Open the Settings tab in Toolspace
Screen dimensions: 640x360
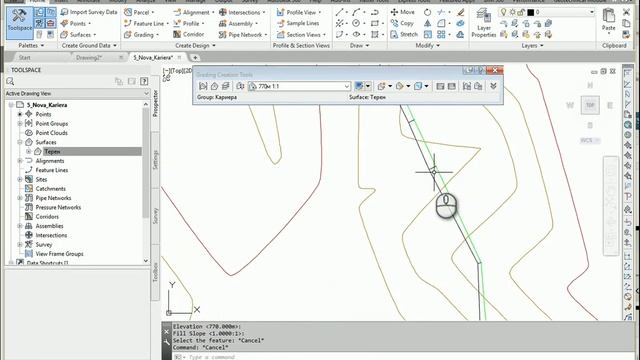coord(156,160)
